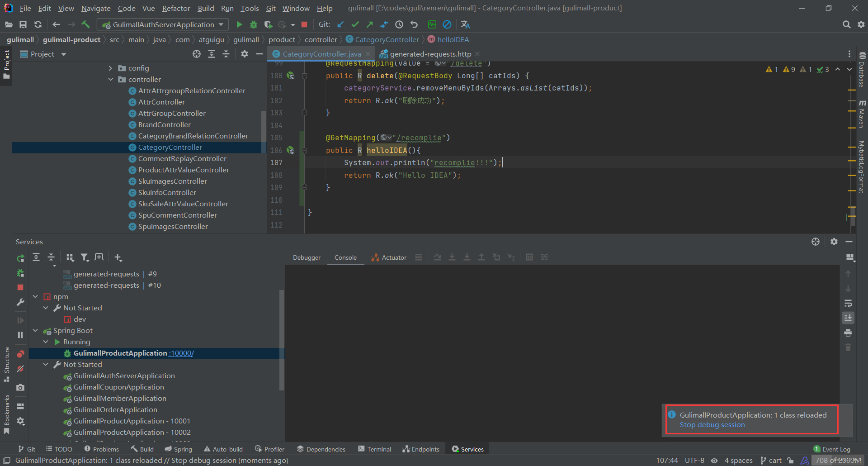Collapse the Spring Boot node in Services
This screenshot has width=868, height=466.
35,330
